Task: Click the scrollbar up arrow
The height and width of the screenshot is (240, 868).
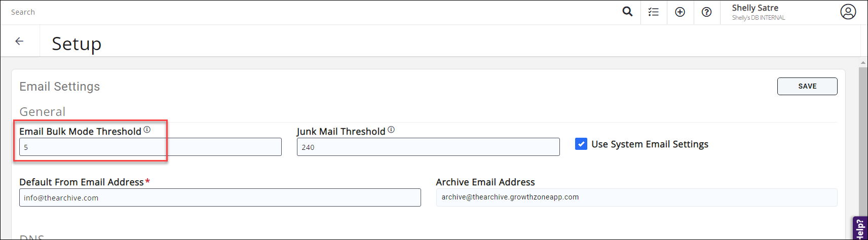Action: point(863,63)
